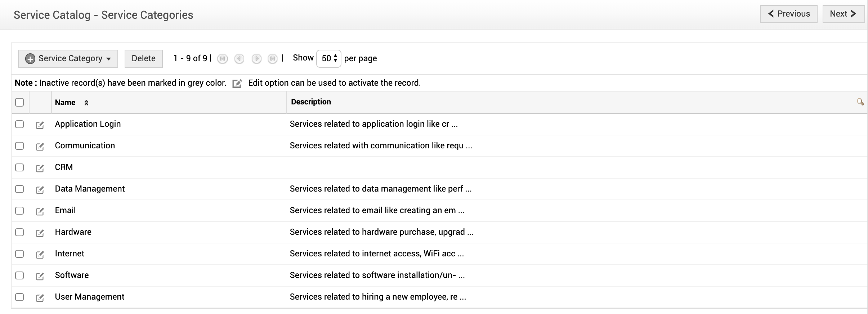Open edit for the Hardware category
Screen dimensions: 868x314
tap(40, 233)
